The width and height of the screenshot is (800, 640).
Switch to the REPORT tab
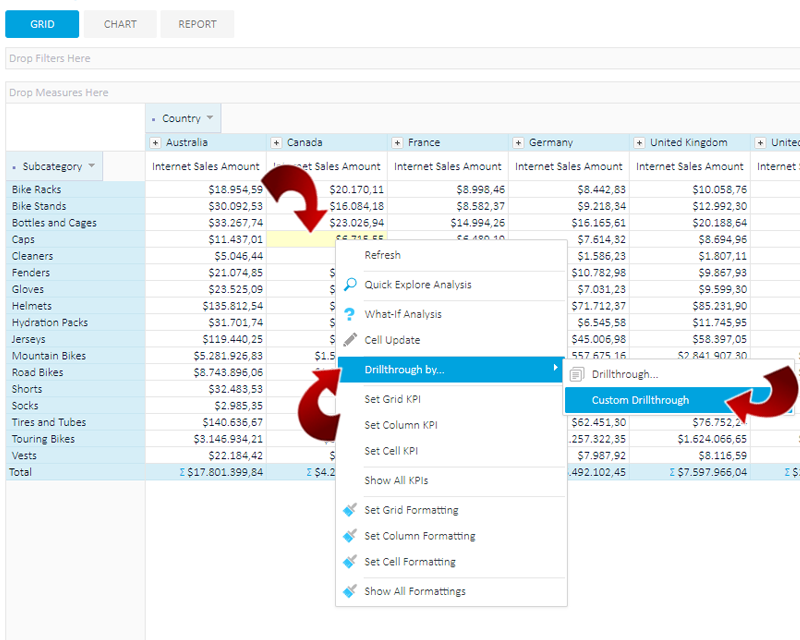[x=197, y=24]
